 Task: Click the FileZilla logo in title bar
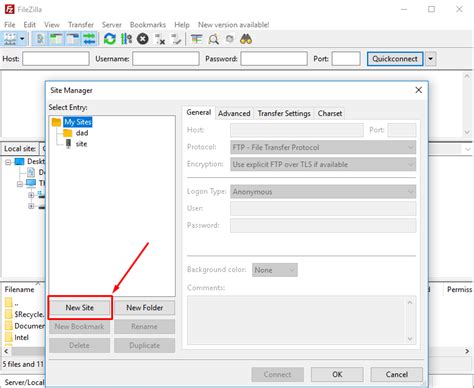point(9,9)
